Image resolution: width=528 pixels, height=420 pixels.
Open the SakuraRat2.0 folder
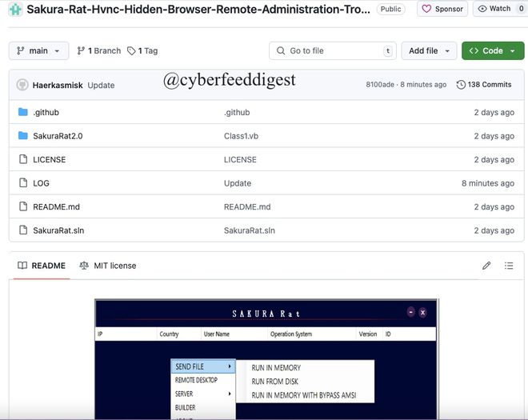pyautogui.click(x=58, y=136)
